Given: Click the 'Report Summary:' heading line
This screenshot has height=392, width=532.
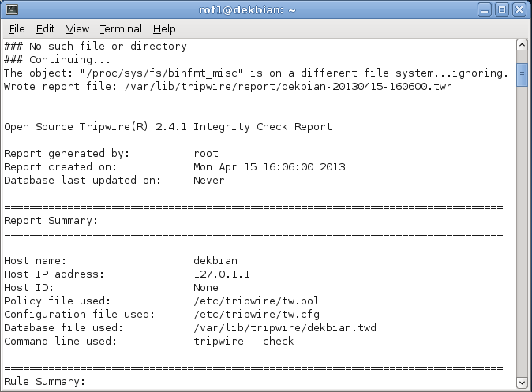Looking at the screenshot, I should tap(51, 221).
